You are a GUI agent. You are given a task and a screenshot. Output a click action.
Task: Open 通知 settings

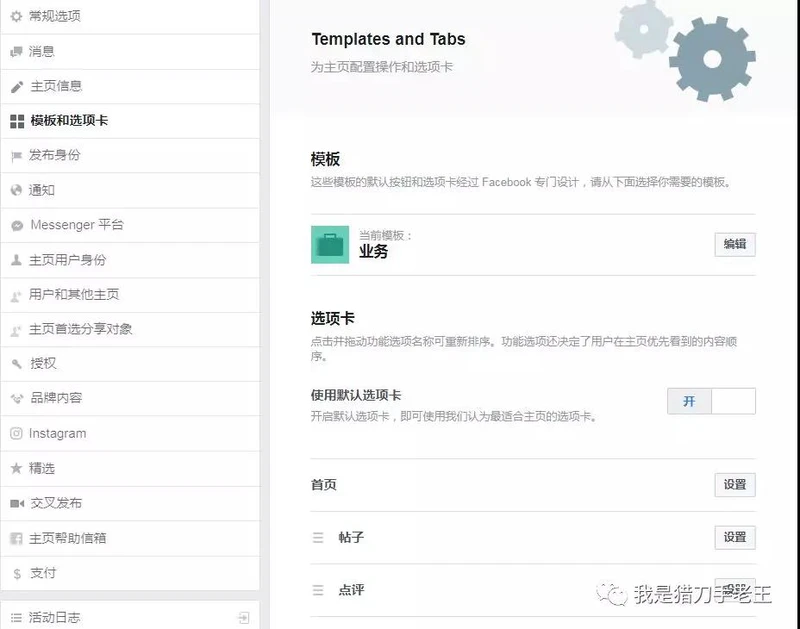(x=130, y=190)
